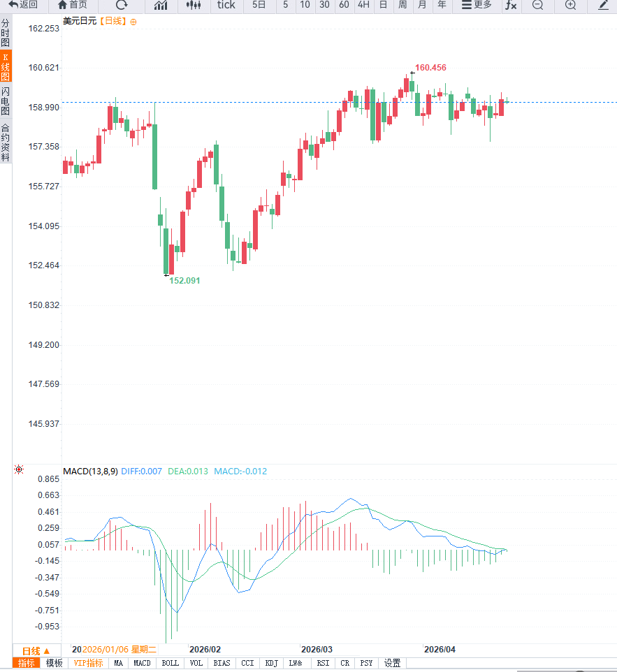Select the candlestick chart style icon
617x672 pixels.
[194, 6]
